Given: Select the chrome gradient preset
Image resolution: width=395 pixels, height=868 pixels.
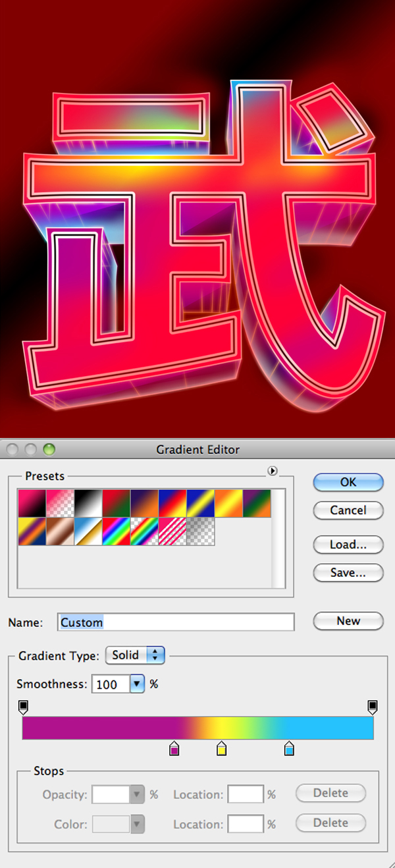Looking at the screenshot, I should (88, 531).
